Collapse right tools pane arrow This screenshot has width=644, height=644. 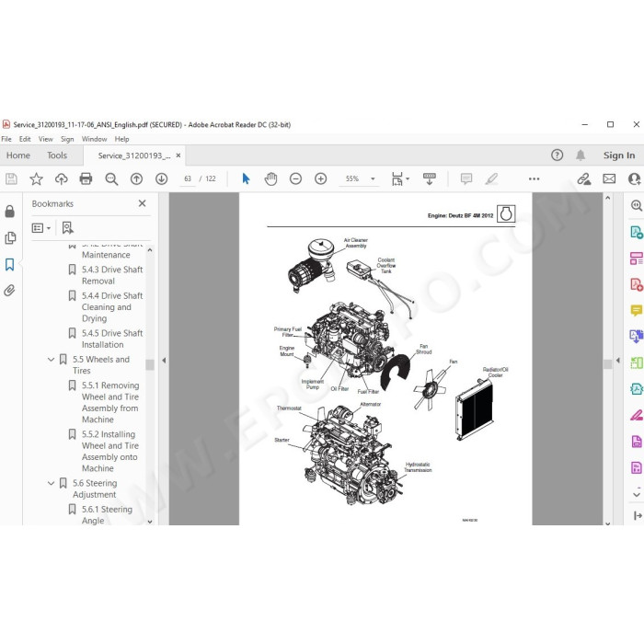[618, 361]
